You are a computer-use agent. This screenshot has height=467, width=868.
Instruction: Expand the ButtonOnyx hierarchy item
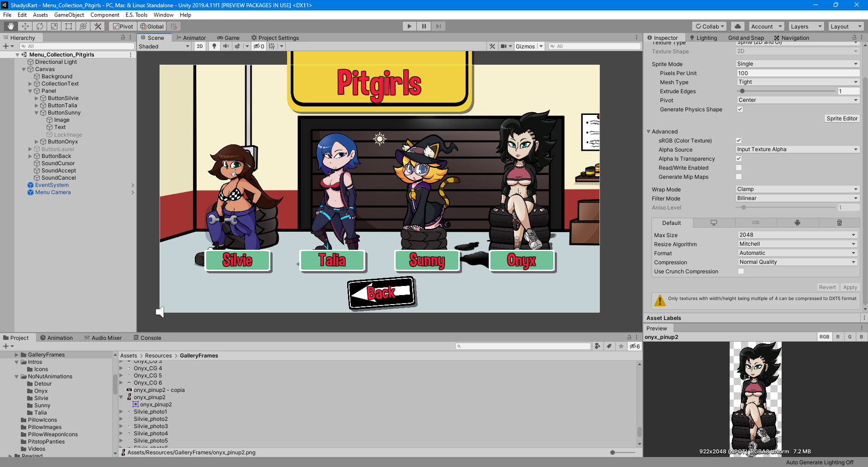pyautogui.click(x=37, y=142)
